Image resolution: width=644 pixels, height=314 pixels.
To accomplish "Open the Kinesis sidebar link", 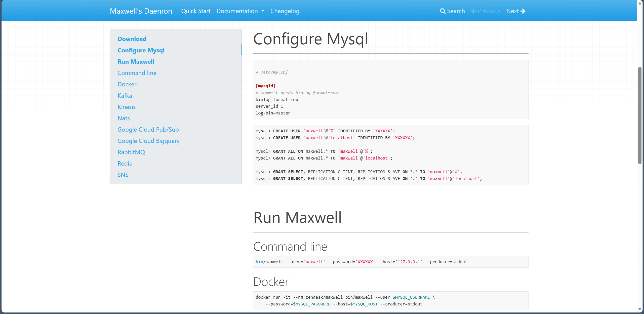I will coord(127,107).
